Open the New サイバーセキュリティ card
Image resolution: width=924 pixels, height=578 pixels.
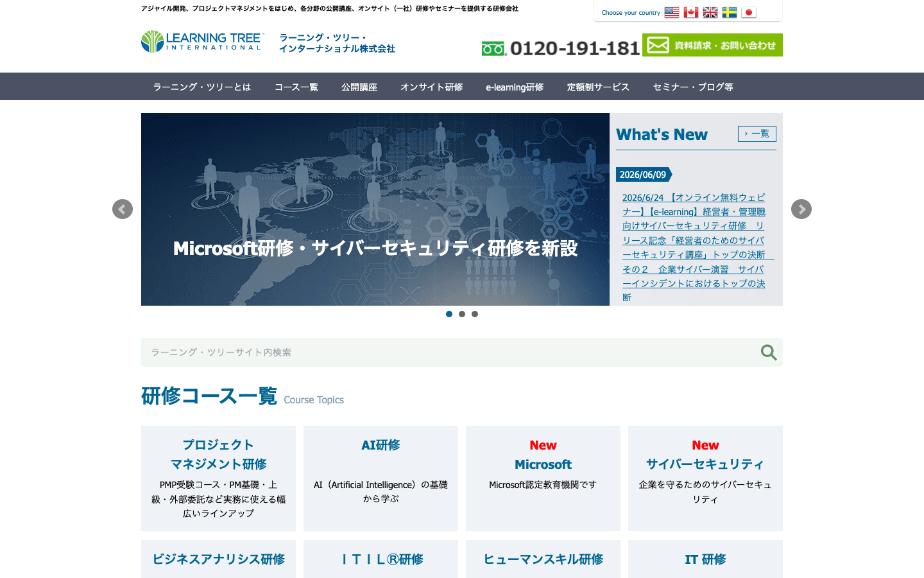(705, 478)
